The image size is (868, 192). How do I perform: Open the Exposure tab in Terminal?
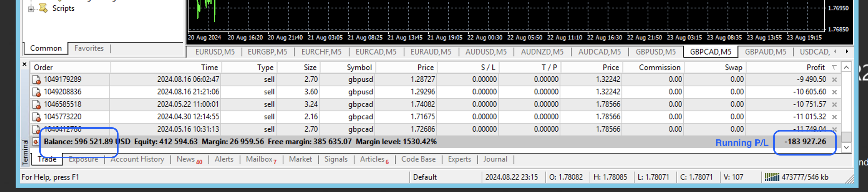pyautogui.click(x=83, y=159)
